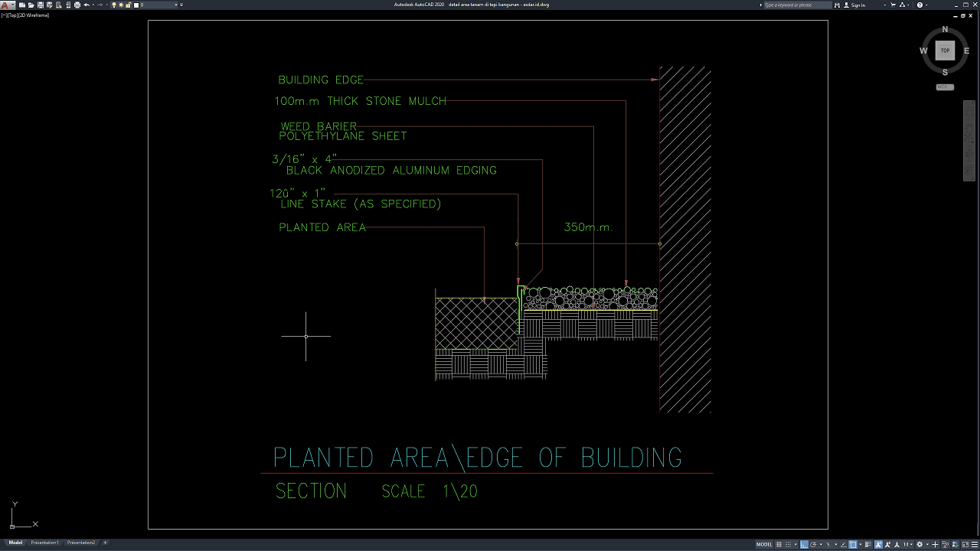The height and width of the screenshot is (551, 980).
Task: Toggle object snap in status bar
Action: (852, 544)
